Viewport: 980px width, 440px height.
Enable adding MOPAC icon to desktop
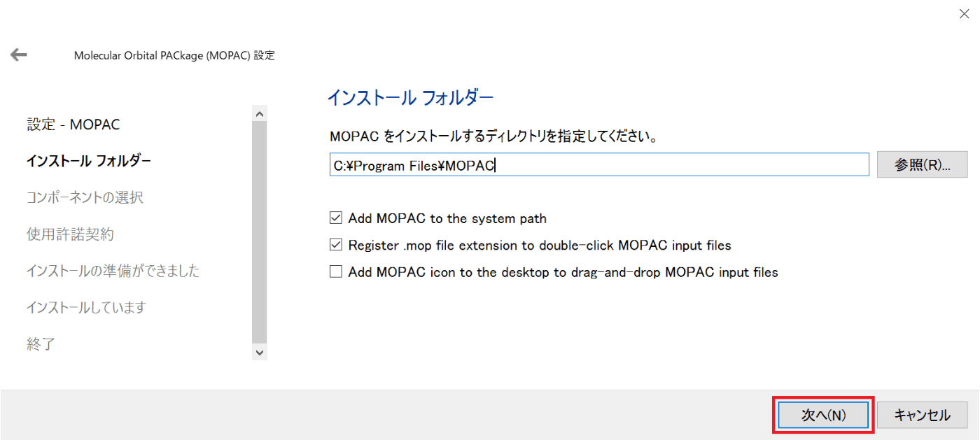coord(335,271)
